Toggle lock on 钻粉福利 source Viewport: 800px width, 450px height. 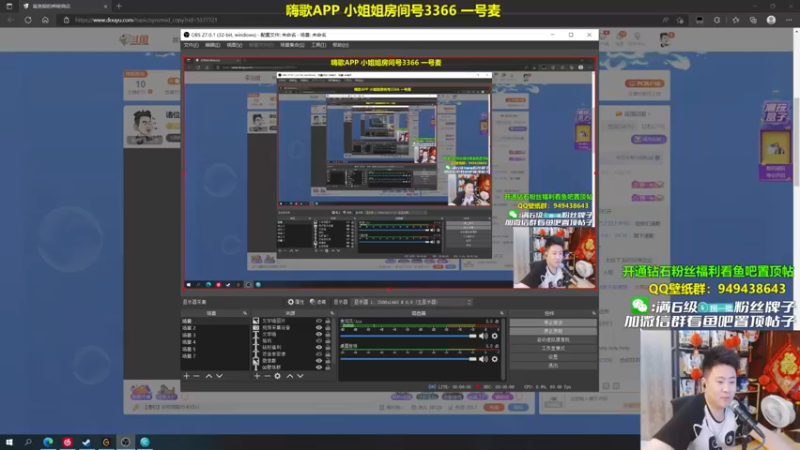pyautogui.click(x=328, y=347)
